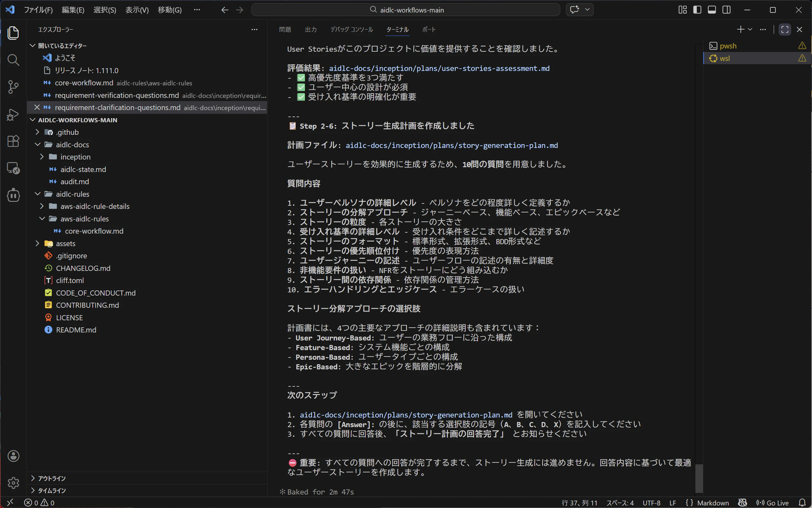
Task: Click the Customize Layout icon
Action: pyautogui.click(x=682, y=10)
